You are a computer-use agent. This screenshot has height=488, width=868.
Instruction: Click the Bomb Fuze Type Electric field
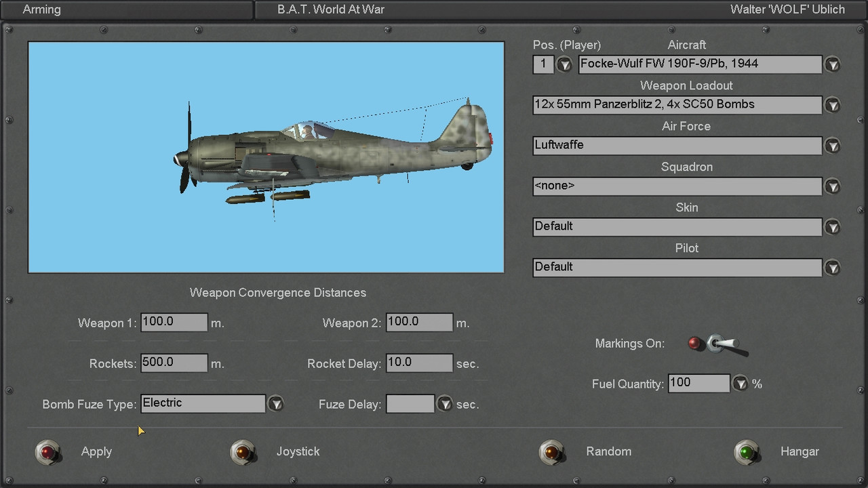pyautogui.click(x=203, y=403)
